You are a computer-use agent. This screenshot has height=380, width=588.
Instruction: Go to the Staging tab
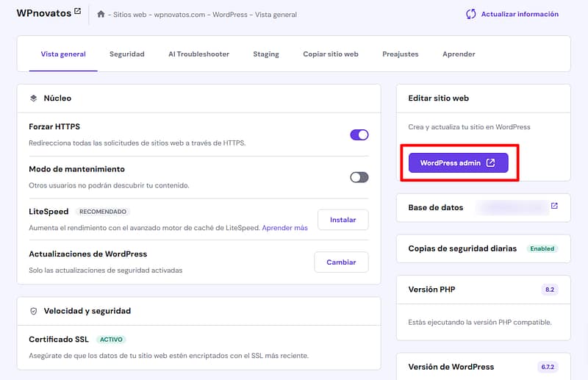point(266,54)
